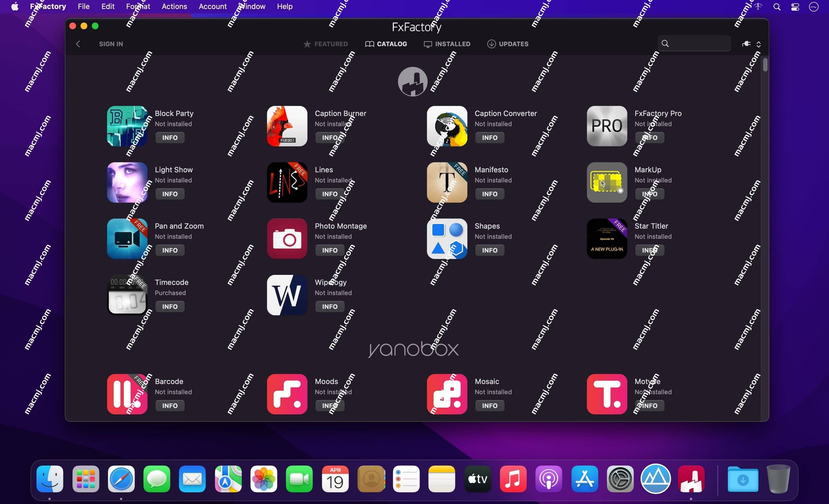The width and height of the screenshot is (829, 504).
Task: Click the MarkUp plugin icon
Action: coord(606,182)
